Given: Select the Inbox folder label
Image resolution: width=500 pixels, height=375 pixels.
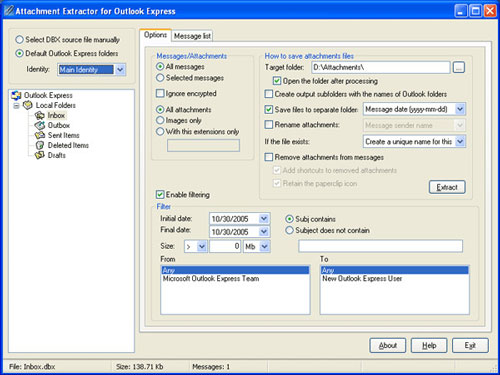Looking at the screenshot, I should click(56, 115).
